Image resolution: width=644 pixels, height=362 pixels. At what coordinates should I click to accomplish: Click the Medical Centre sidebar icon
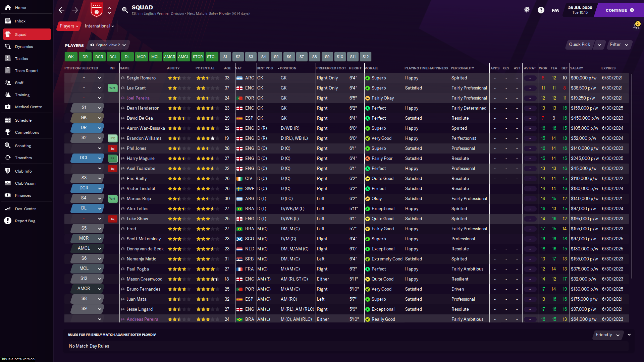pyautogui.click(x=8, y=107)
